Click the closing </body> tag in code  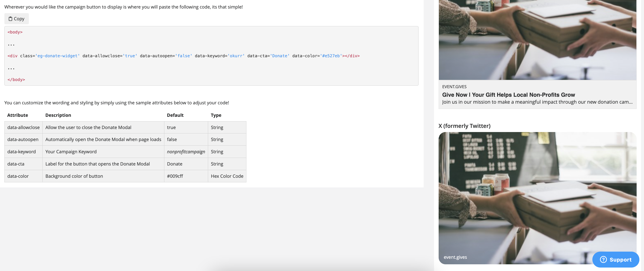(x=16, y=80)
